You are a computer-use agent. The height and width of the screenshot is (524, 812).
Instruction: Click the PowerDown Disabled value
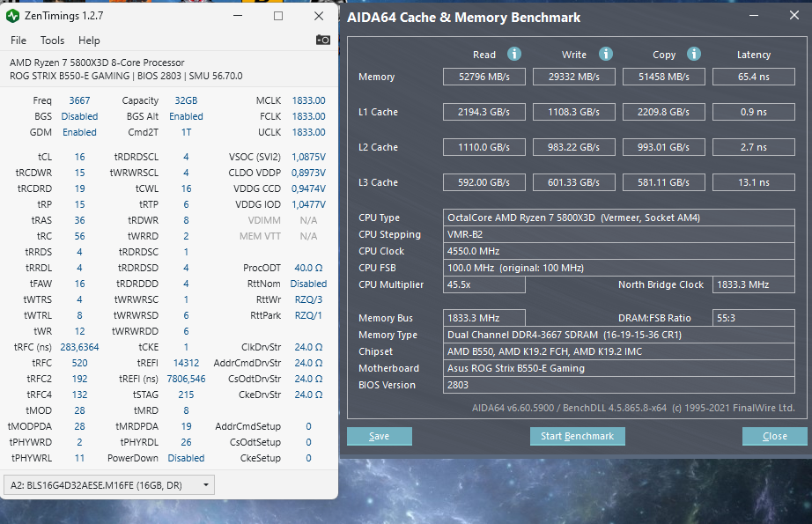[186, 458]
